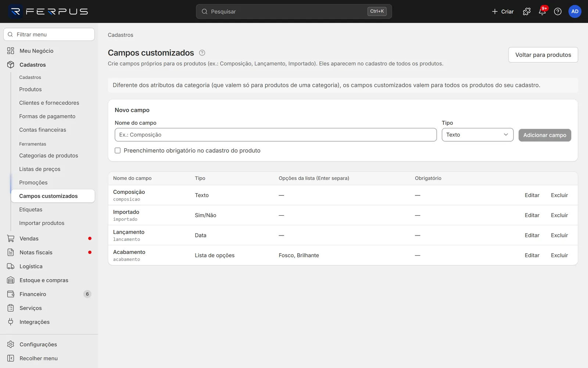The width and height of the screenshot is (588, 368).
Task: Click the Adicionar campo button
Action: 545,135
